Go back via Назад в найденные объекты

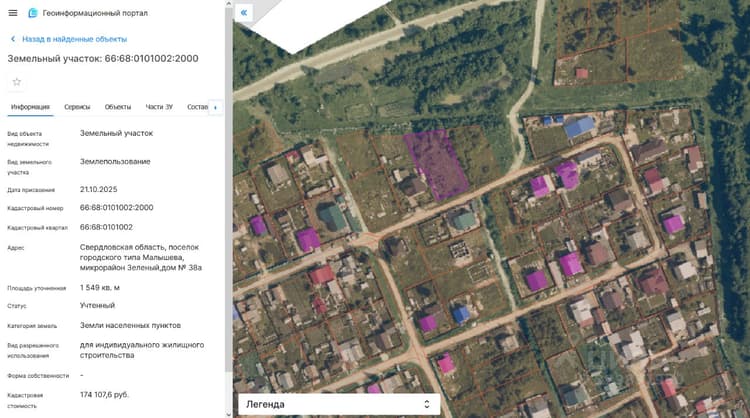coord(75,39)
